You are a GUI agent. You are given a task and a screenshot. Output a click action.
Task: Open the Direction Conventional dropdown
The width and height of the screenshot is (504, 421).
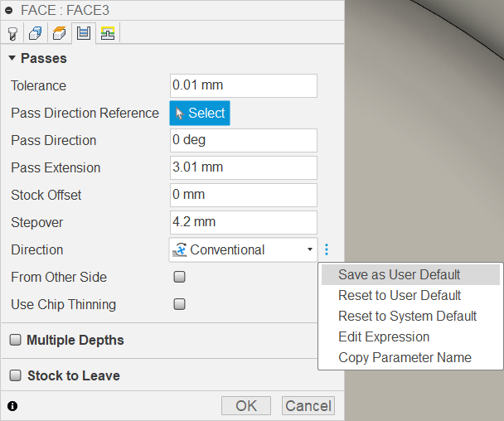[x=244, y=249]
